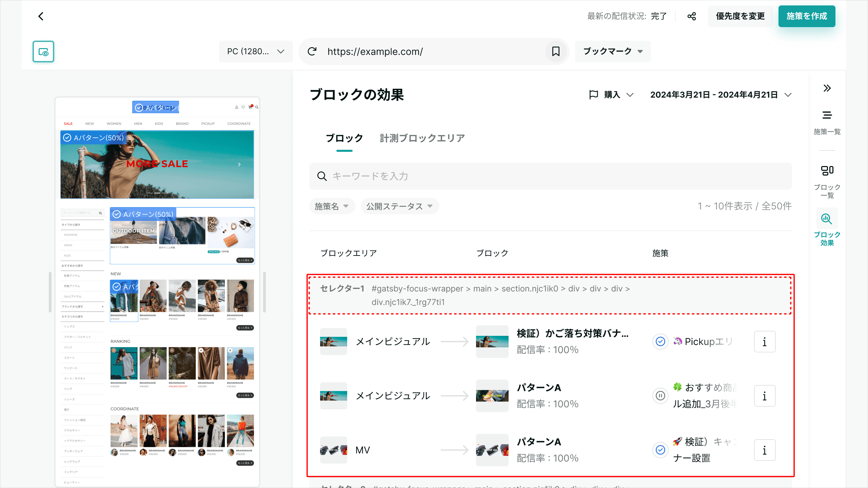Image resolution: width=868 pixels, height=488 pixels.
Task: Open the PC (1280...) device dropdown
Action: [256, 52]
